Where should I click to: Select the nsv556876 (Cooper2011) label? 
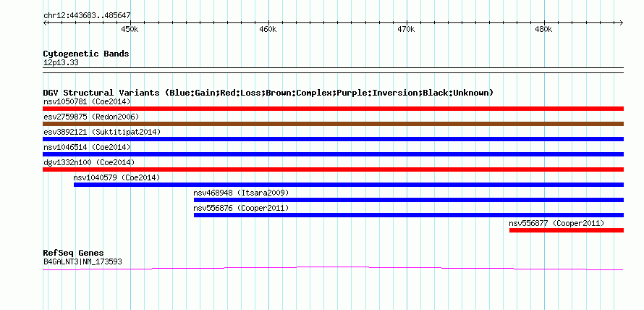241,208
